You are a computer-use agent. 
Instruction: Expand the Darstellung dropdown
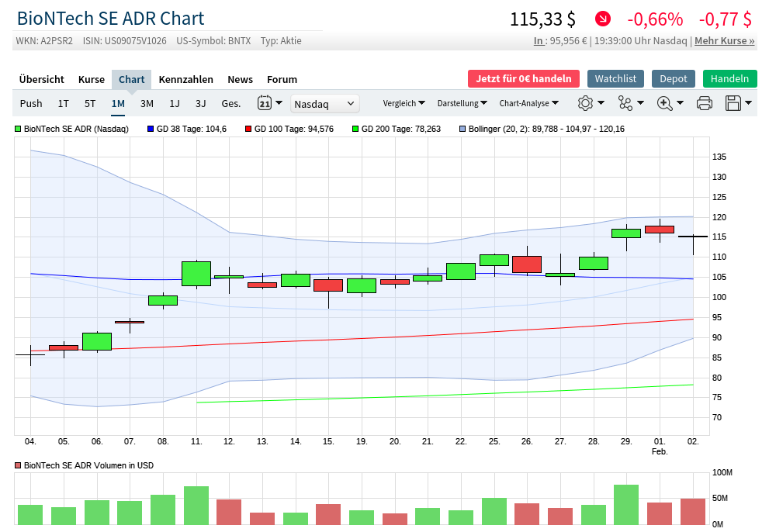pyautogui.click(x=462, y=103)
